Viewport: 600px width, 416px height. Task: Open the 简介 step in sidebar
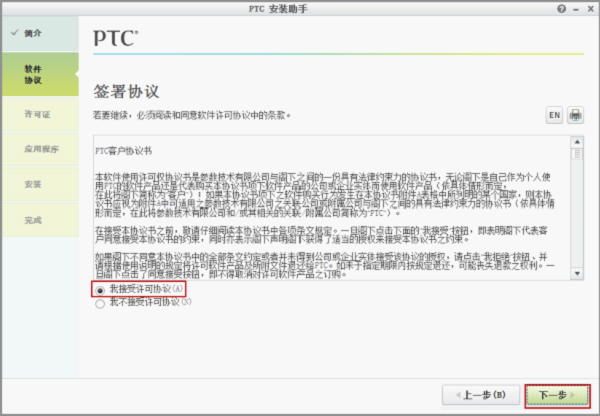[x=41, y=33]
